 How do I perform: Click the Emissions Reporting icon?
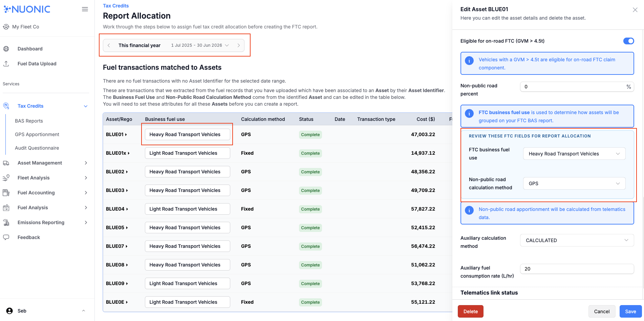[6, 222]
